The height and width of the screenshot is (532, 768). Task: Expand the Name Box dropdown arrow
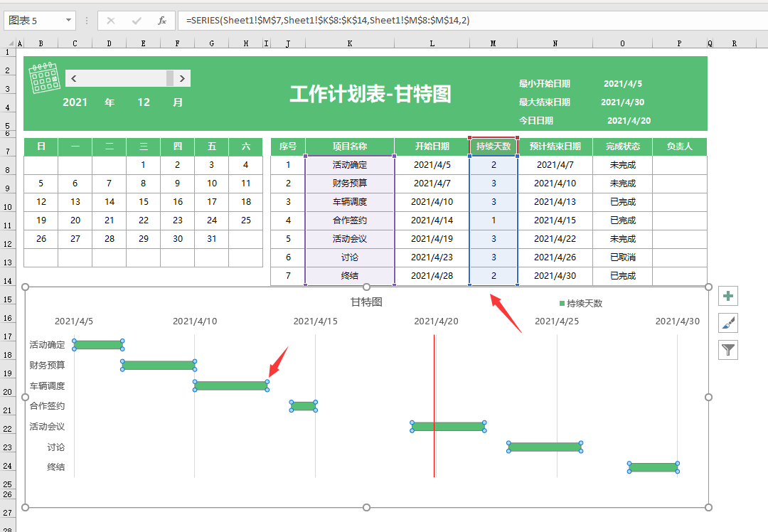pyautogui.click(x=68, y=21)
